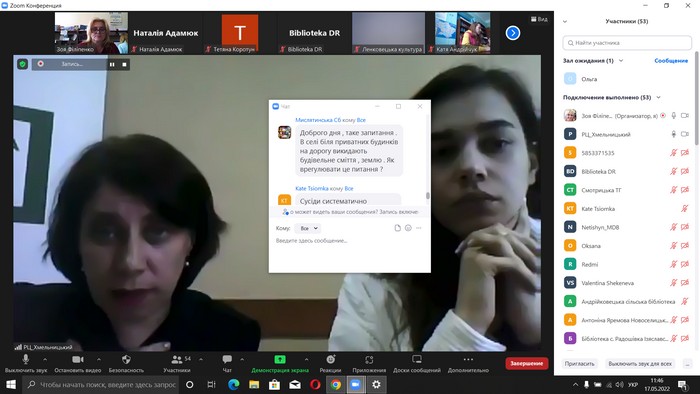
Task: Toggle microphone for РЦ_Хмельницький participant
Action: click(x=674, y=134)
